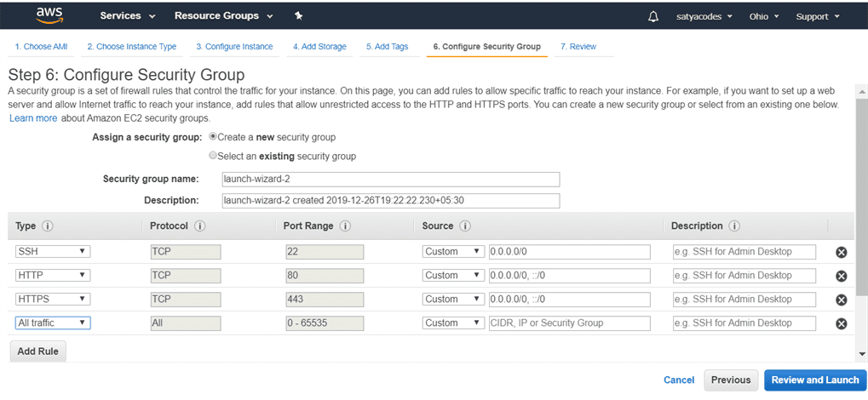This screenshot has height=400, width=868.
Task: Click the Review and Launch button
Action: pos(814,380)
